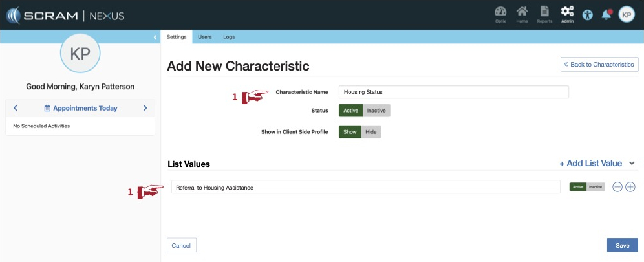The height and width of the screenshot is (262, 644).
Task: Click Back to Characteristics
Action: (599, 65)
